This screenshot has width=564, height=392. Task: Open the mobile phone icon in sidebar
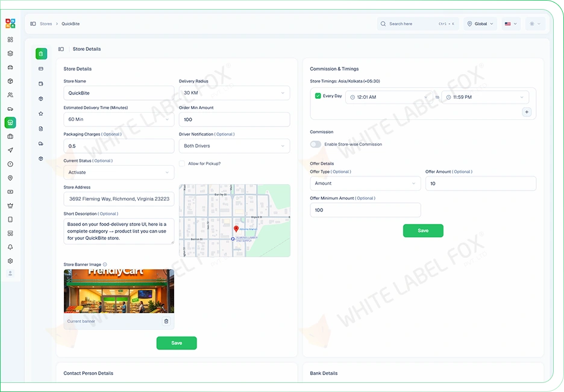coord(10,220)
